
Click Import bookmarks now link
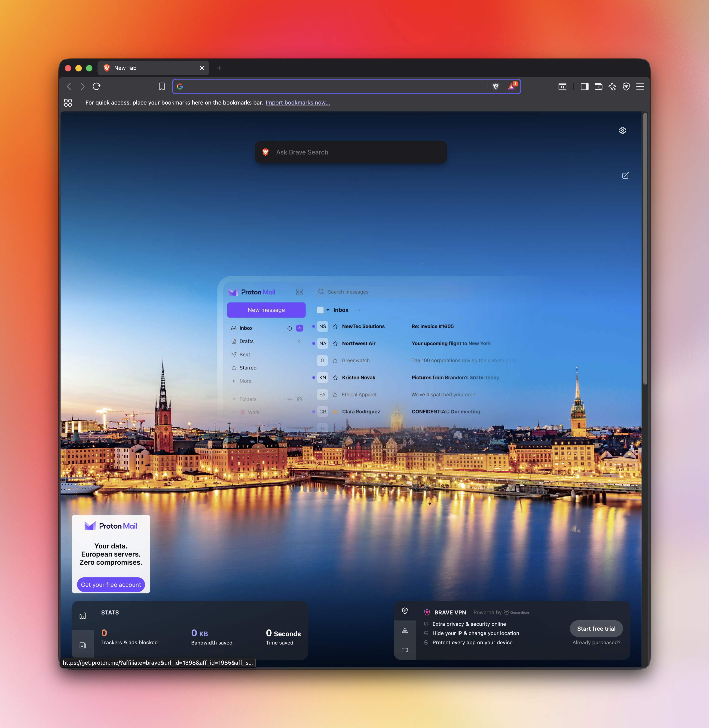pos(297,102)
